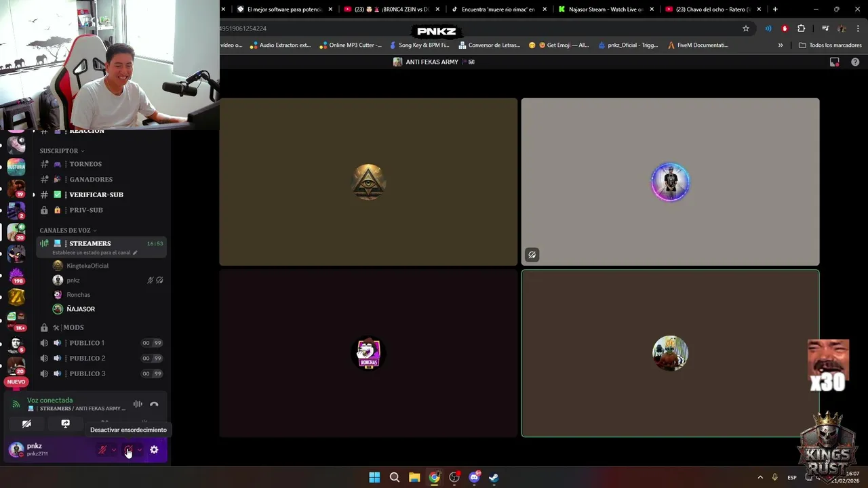Viewport: 868px width, 488px height.
Task: Open the VERIFICAR-SUB channel
Action: click(102, 195)
